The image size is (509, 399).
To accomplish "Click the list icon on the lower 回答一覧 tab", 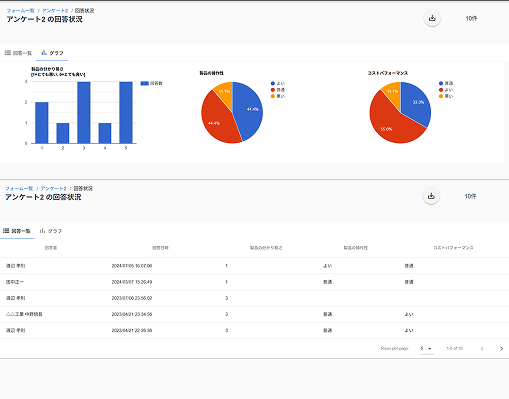I will click(x=6, y=231).
